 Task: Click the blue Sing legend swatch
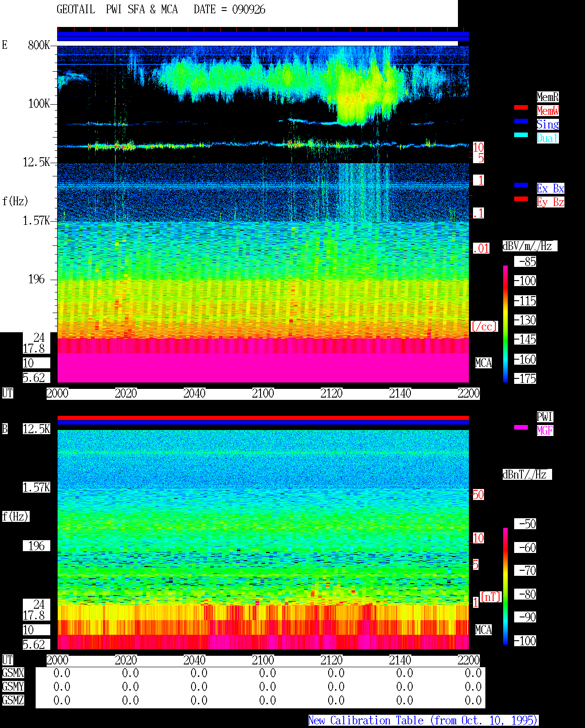point(521,121)
